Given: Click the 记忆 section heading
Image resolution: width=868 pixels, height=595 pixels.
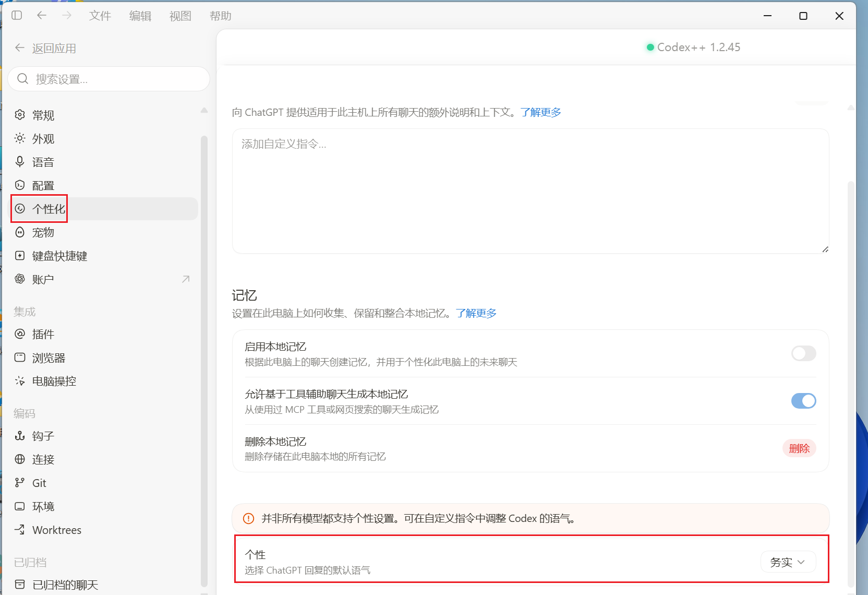Looking at the screenshot, I should tap(244, 295).
